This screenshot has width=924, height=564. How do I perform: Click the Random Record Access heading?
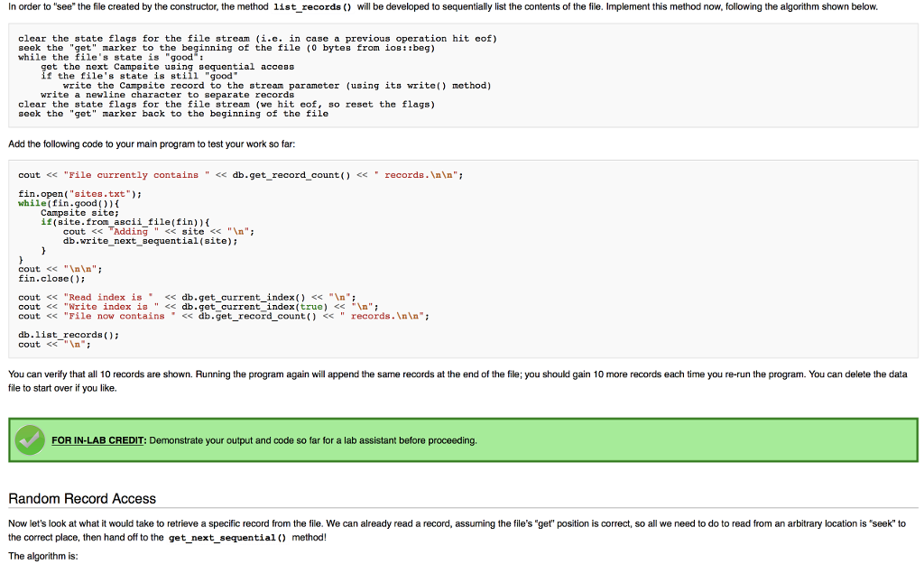(82, 499)
